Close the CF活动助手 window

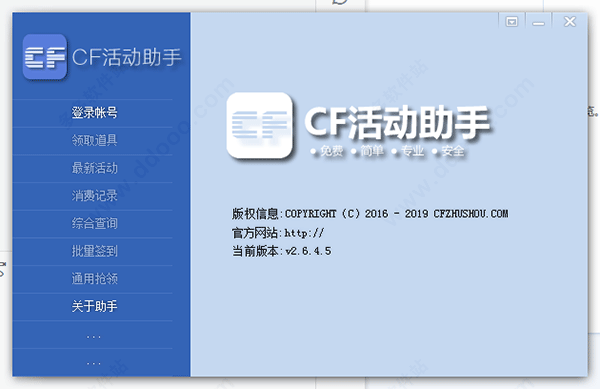coord(570,21)
